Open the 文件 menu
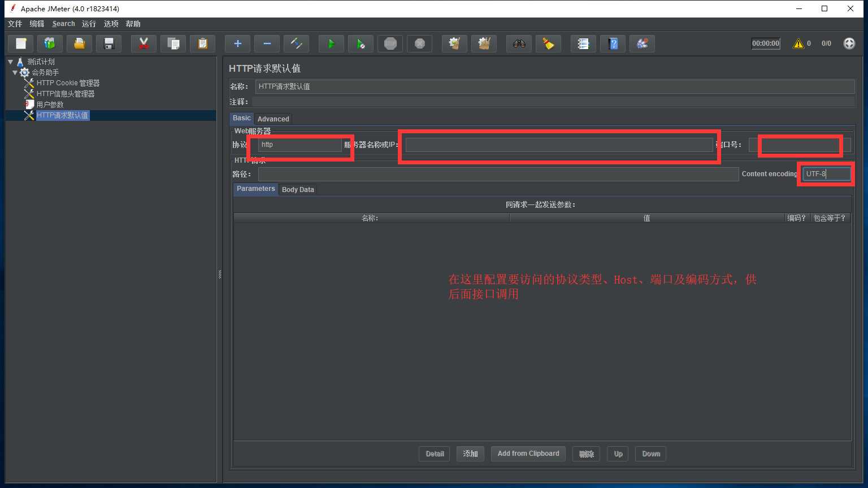868x488 pixels. [15, 24]
